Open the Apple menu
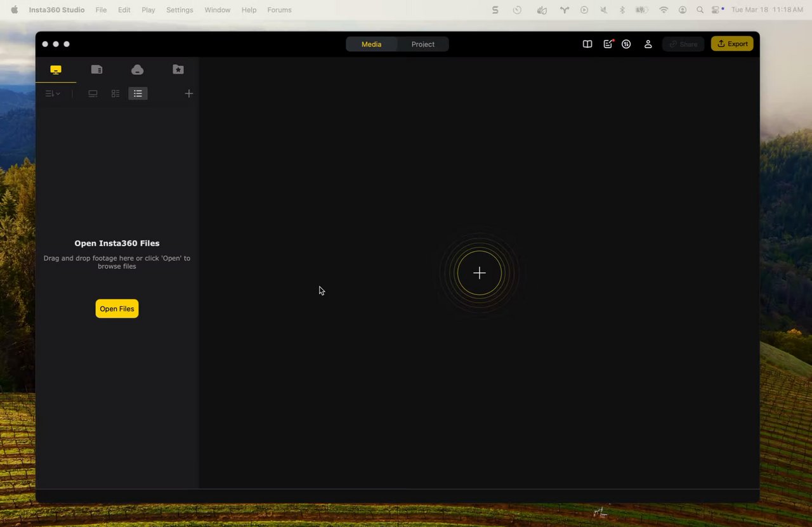Screen dimensions: 812x527 point(14,10)
